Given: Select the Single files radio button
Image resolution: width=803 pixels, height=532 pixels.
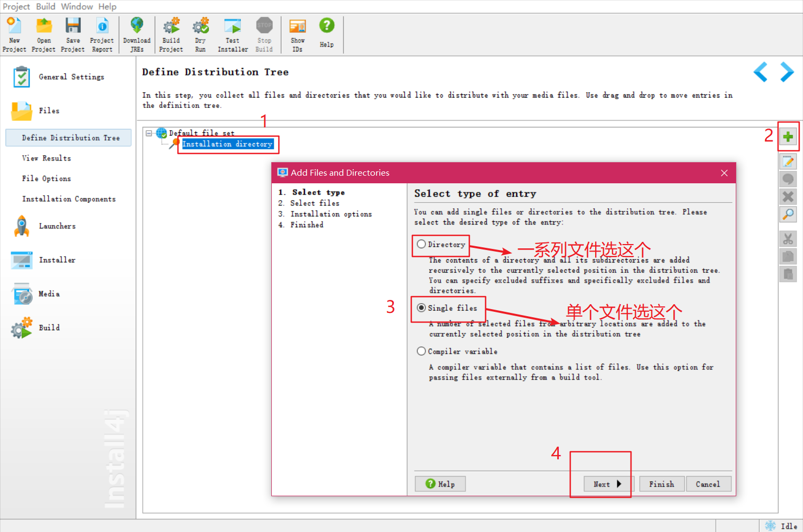Looking at the screenshot, I should tap(422, 308).
